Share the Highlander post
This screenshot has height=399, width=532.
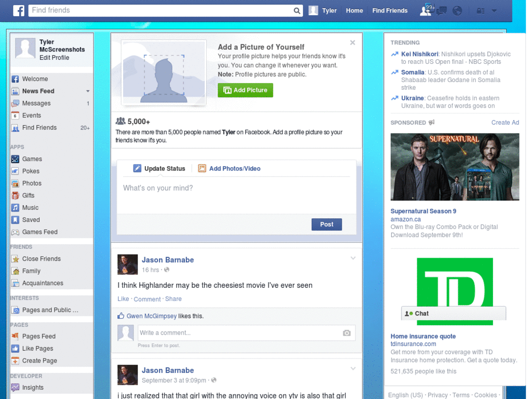[x=174, y=299]
